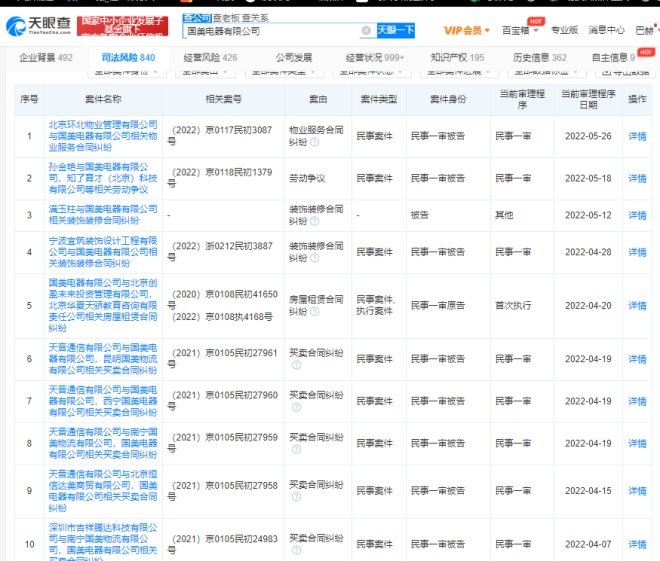660x561 pixels.
Task: Clear the search box with the X icon
Action: coord(365,31)
